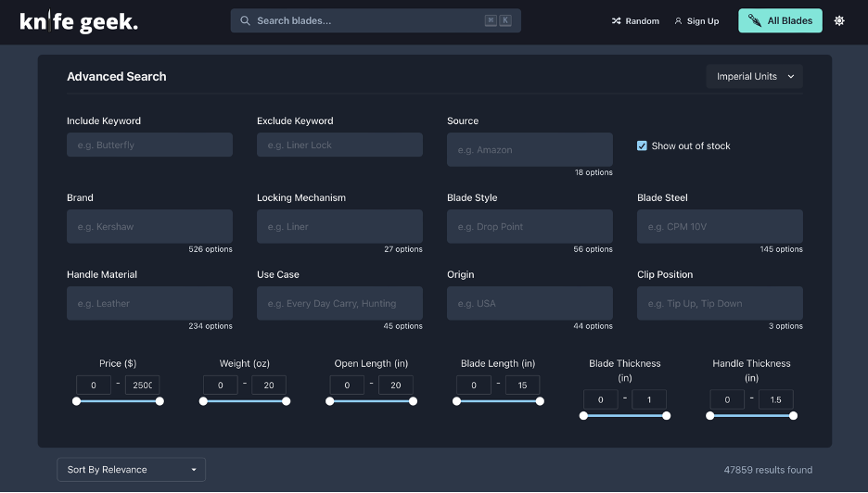Click the Advanced Search heading

click(116, 77)
